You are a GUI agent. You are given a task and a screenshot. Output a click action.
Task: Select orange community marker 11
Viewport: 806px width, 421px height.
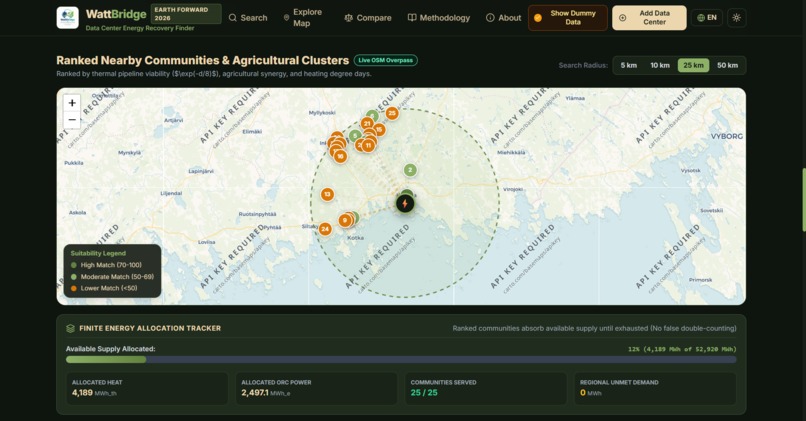pyautogui.click(x=368, y=145)
